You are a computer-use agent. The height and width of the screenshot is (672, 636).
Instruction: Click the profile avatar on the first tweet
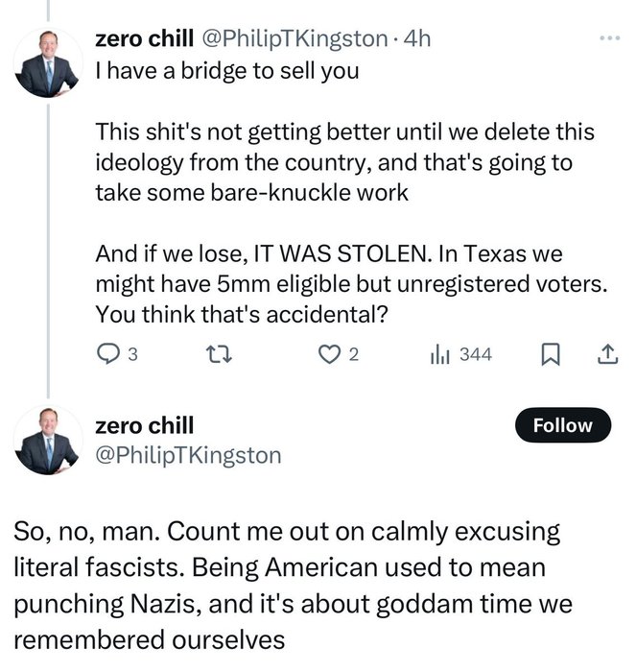pyautogui.click(x=47, y=63)
